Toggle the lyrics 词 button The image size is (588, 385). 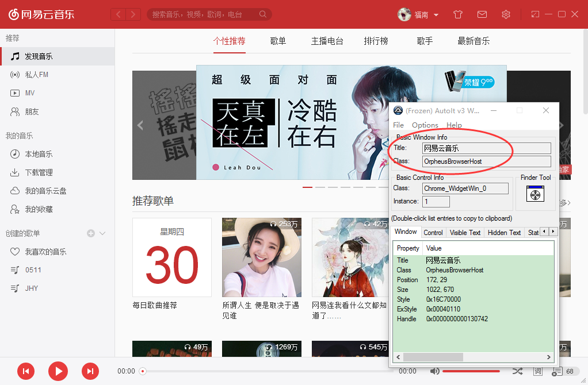(x=538, y=371)
